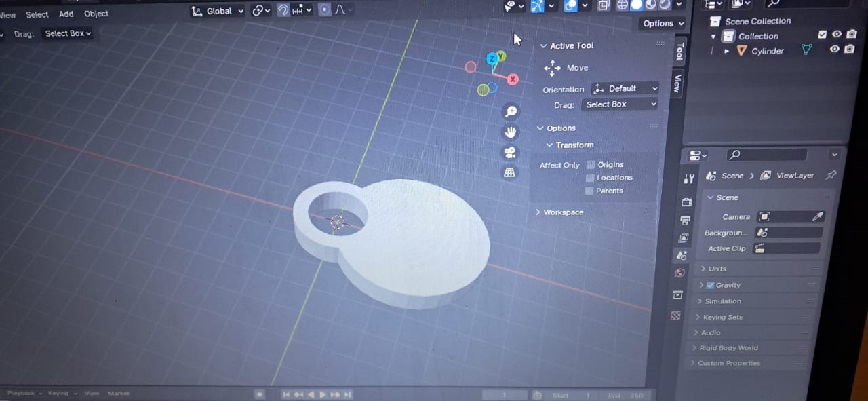Image resolution: width=868 pixels, height=401 pixels.
Task: Click the properties editor search field
Action: coord(767,155)
